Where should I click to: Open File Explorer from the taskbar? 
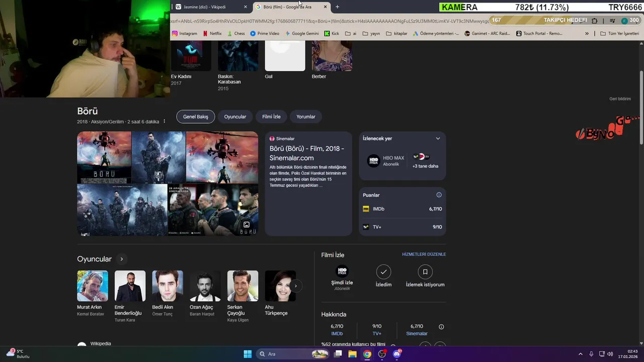coord(352,354)
